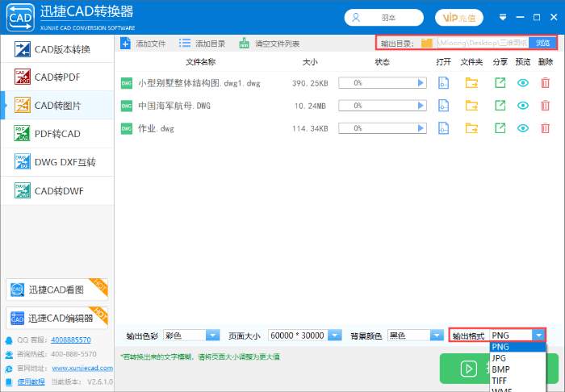Share the 中国海军航母.DWG file
Viewport: 565px width, 392px height.
500,106
